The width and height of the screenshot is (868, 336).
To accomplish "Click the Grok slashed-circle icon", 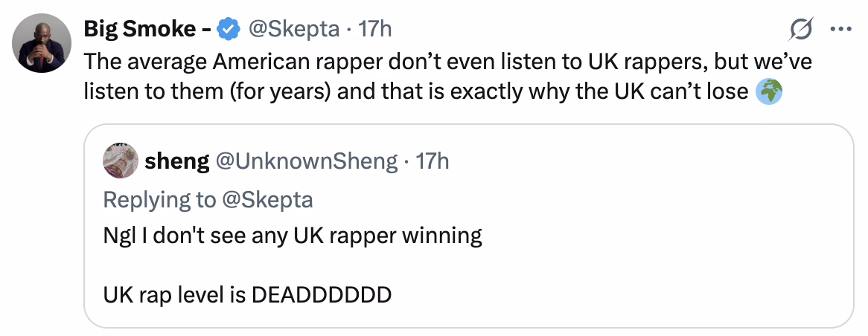I will pos(801,30).
